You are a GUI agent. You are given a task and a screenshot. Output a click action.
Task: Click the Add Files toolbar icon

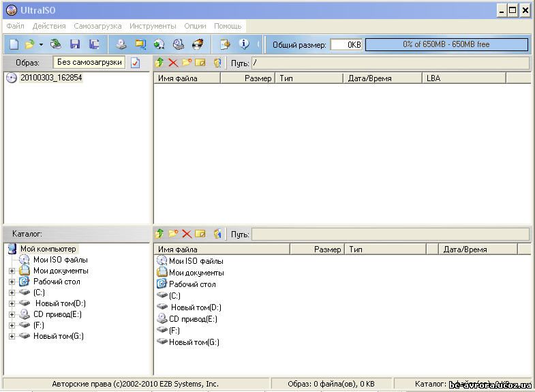225,44
